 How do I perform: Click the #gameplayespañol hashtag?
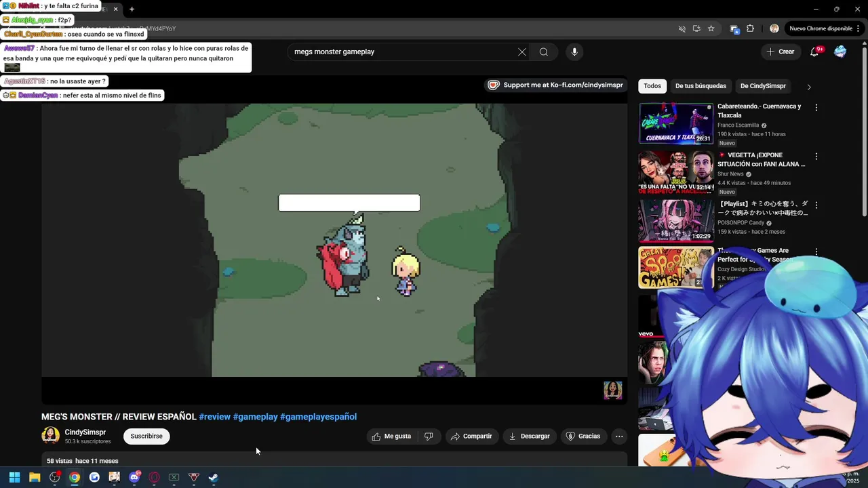pyautogui.click(x=318, y=417)
